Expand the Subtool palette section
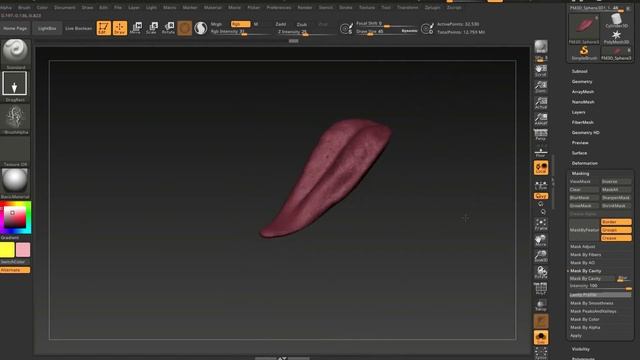Image resolution: width=640 pixels, height=360 pixels. pyautogui.click(x=580, y=71)
